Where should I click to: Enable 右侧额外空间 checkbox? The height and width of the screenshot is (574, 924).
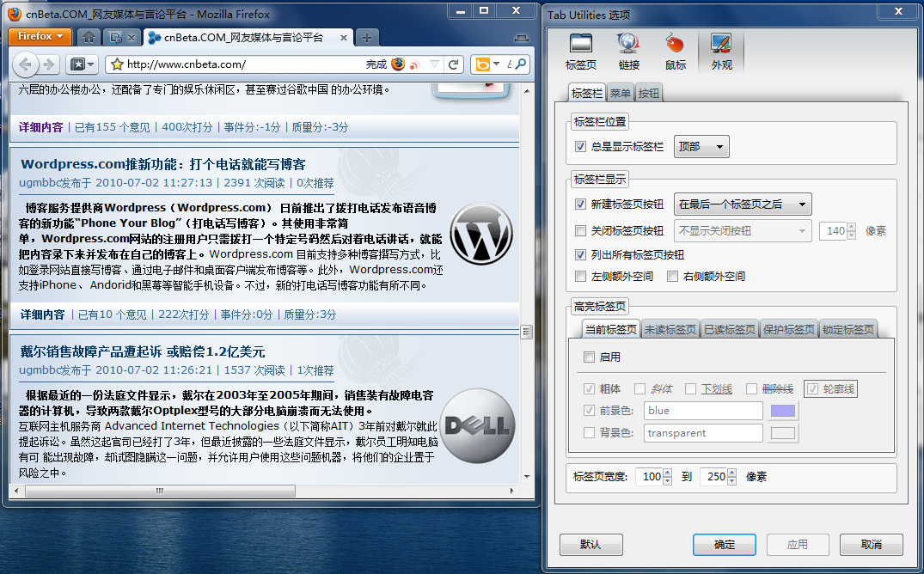click(672, 277)
